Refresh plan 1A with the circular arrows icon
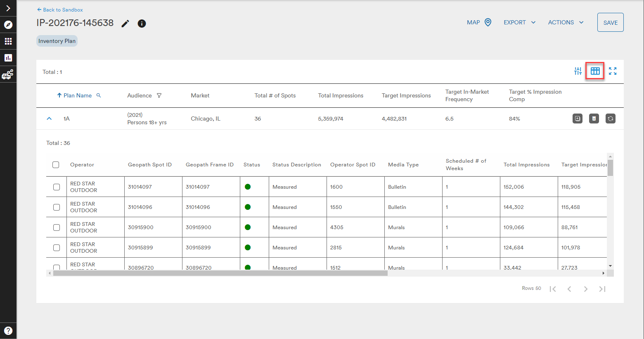 click(611, 119)
